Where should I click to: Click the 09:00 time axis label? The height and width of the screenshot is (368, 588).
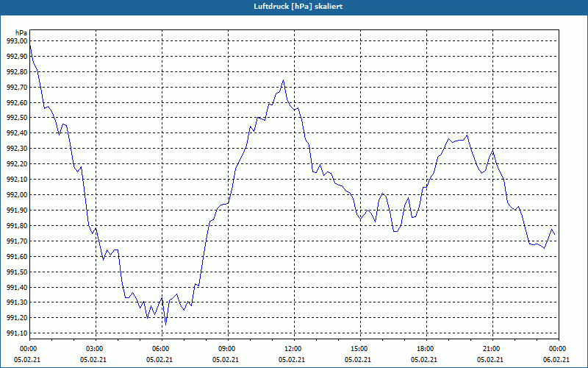click(x=228, y=349)
